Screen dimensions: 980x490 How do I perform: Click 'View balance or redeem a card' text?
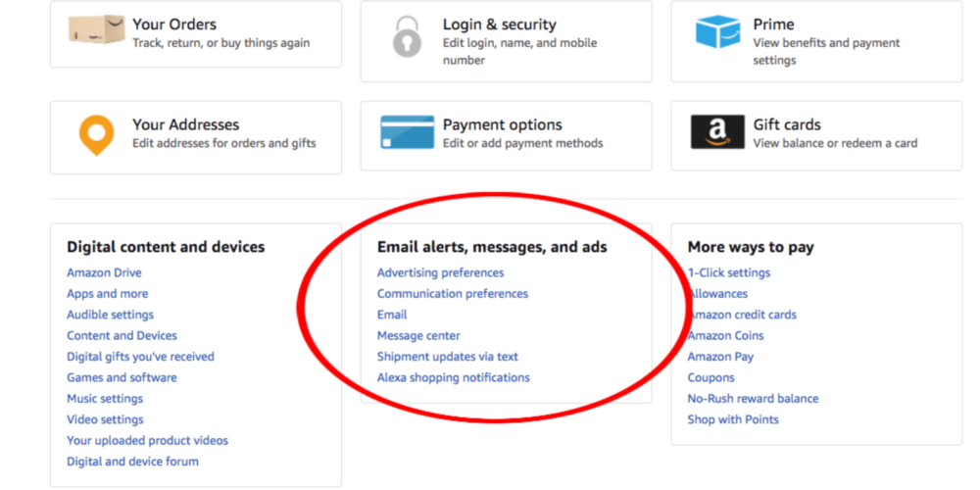835,143
